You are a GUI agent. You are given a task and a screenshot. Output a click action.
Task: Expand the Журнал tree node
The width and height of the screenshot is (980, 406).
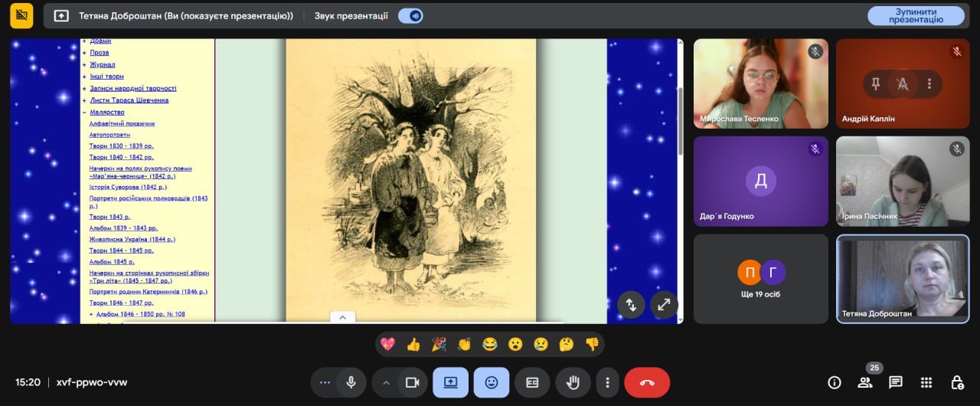click(84, 65)
